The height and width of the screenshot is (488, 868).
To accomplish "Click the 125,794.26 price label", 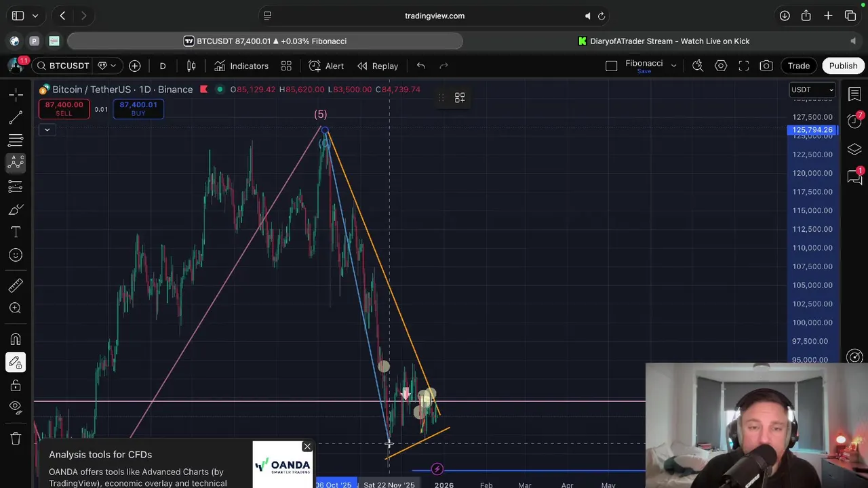I will (x=812, y=129).
